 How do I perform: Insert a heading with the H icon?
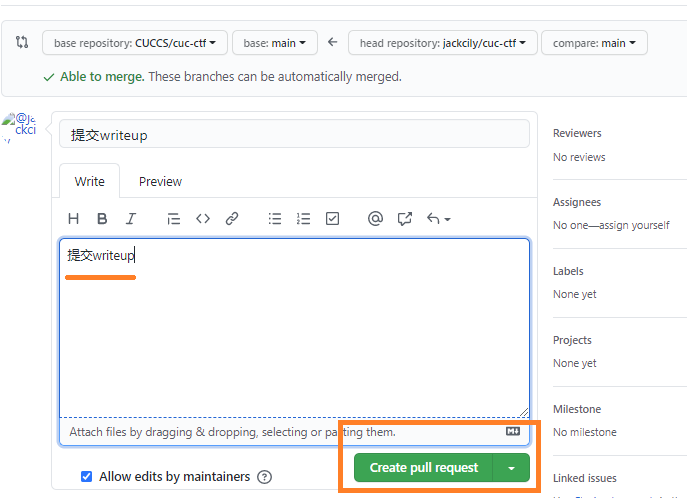click(x=74, y=219)
